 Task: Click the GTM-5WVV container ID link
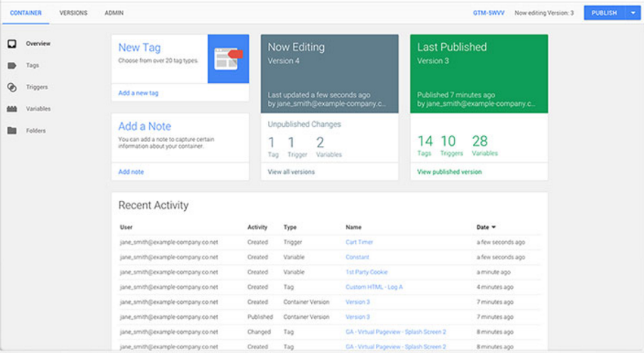pos(488,13)
